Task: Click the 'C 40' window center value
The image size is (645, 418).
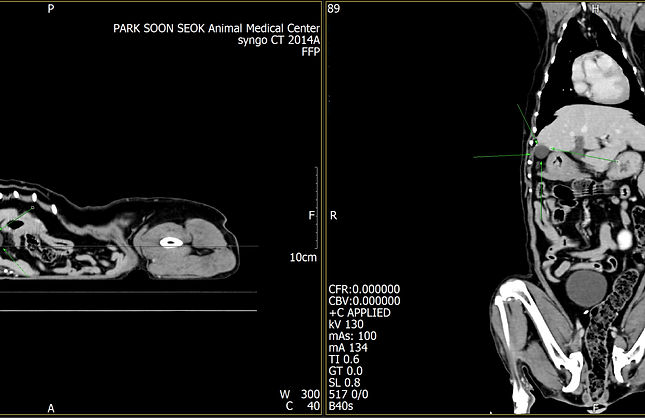Action: pos(303,406)
